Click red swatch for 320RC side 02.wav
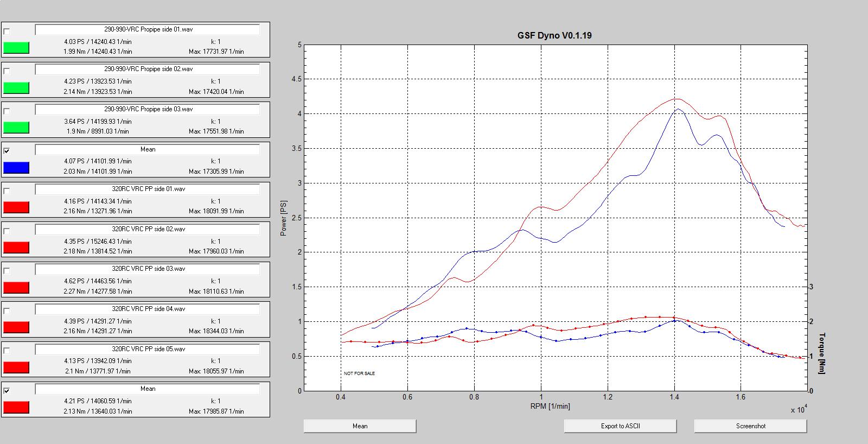Screen dimensions: 868x444 pyautogui.click(x=16, y=248)
